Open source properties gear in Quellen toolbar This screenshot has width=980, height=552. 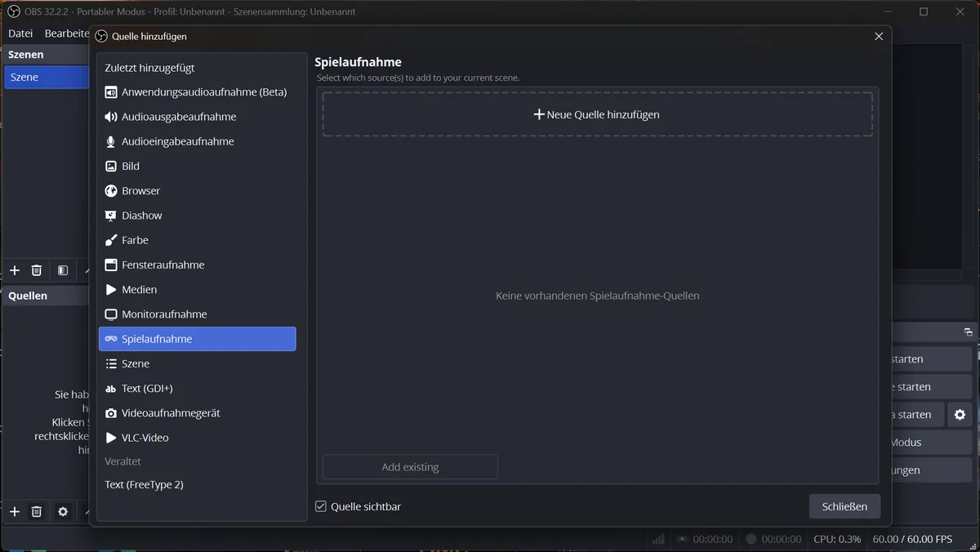pyautogui.click(x=63, y=512)
